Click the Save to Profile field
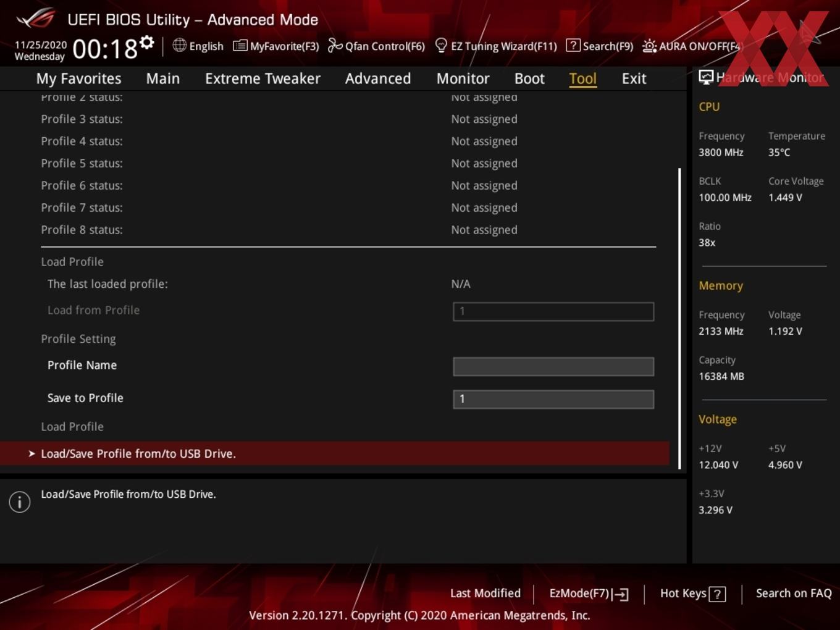The height and width of the screenshot is (630, 840). [x=553, y=399]
